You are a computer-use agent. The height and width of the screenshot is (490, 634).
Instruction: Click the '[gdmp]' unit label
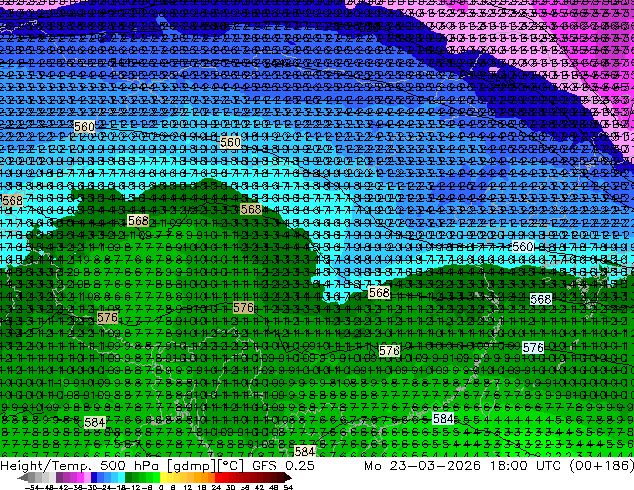coord(191,466)
